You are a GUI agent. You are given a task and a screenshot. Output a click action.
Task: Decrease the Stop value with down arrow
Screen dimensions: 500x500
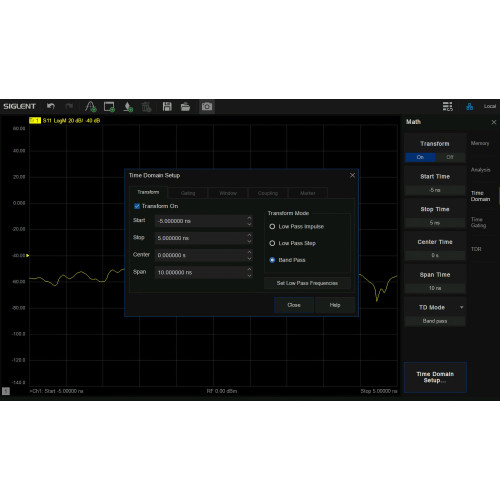coord(249,241)
